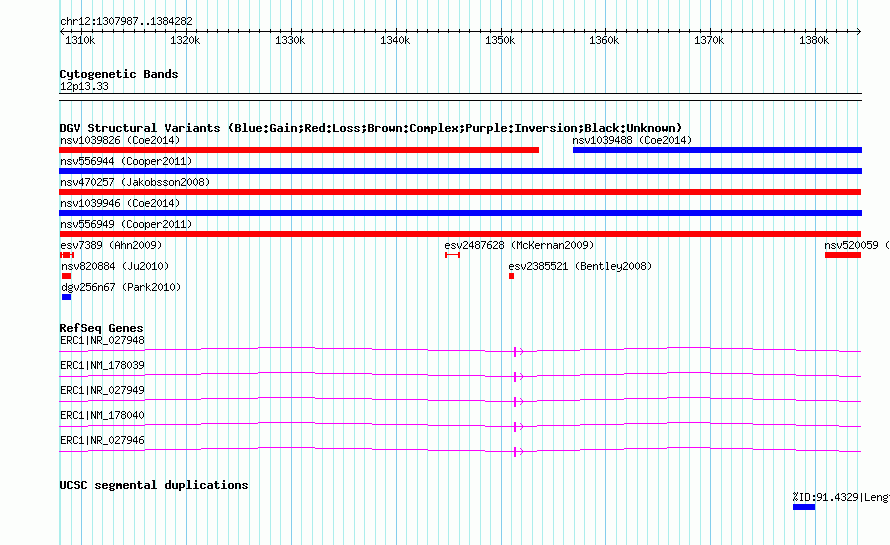890x545 pixels.
Task: Click the exon arrow on ERC1|NM_178040 transcript
Action: pyautogui.click(x=518, y=427)
